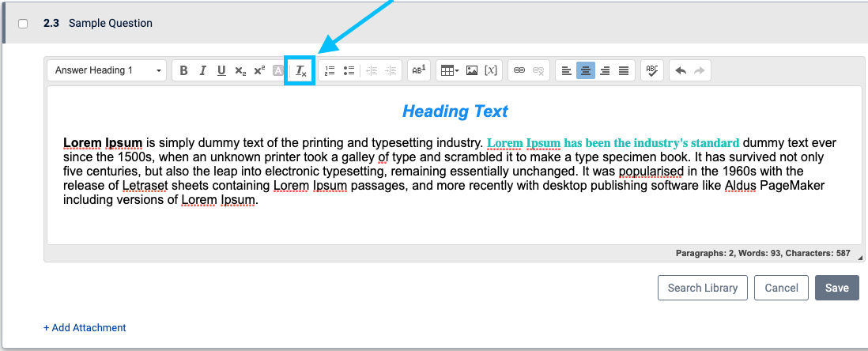Image resolution: width=868 pixels, height=351 pixels.
Task: Insert a bulleted list
Action: pyautogui.click(x=349, y=70)
